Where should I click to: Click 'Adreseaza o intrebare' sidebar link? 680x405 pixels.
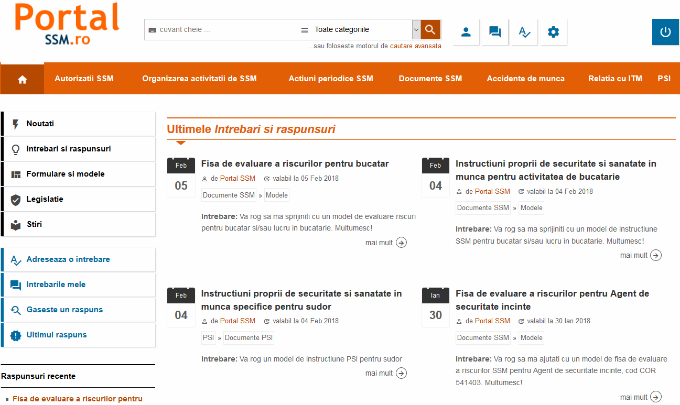point(68,260)
